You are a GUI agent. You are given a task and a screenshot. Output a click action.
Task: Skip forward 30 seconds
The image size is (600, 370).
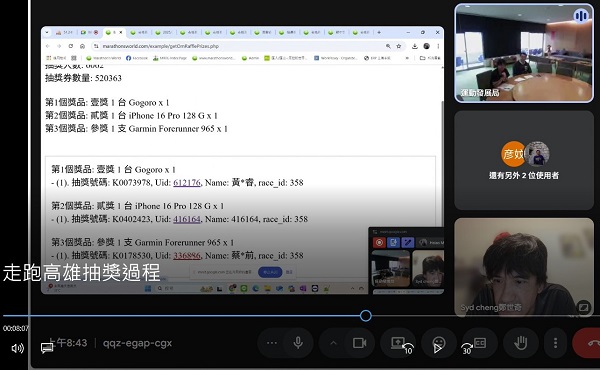tap(467, 348)
